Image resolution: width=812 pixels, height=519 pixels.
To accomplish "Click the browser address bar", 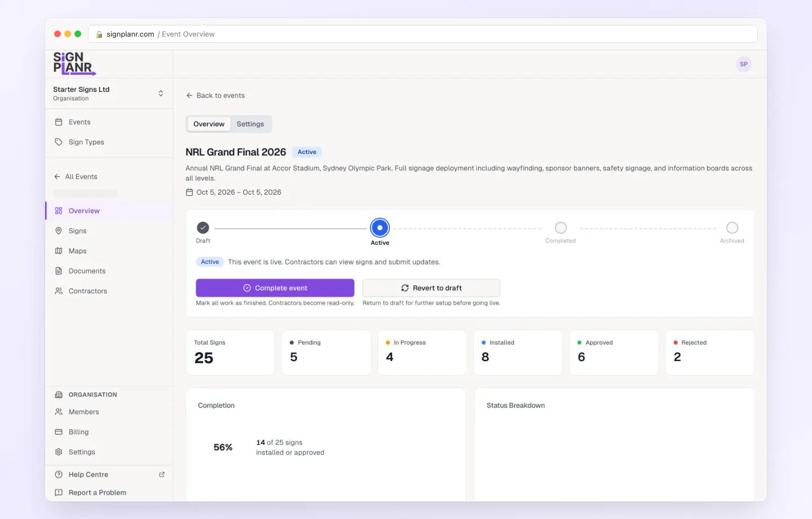I will point(423,34).
